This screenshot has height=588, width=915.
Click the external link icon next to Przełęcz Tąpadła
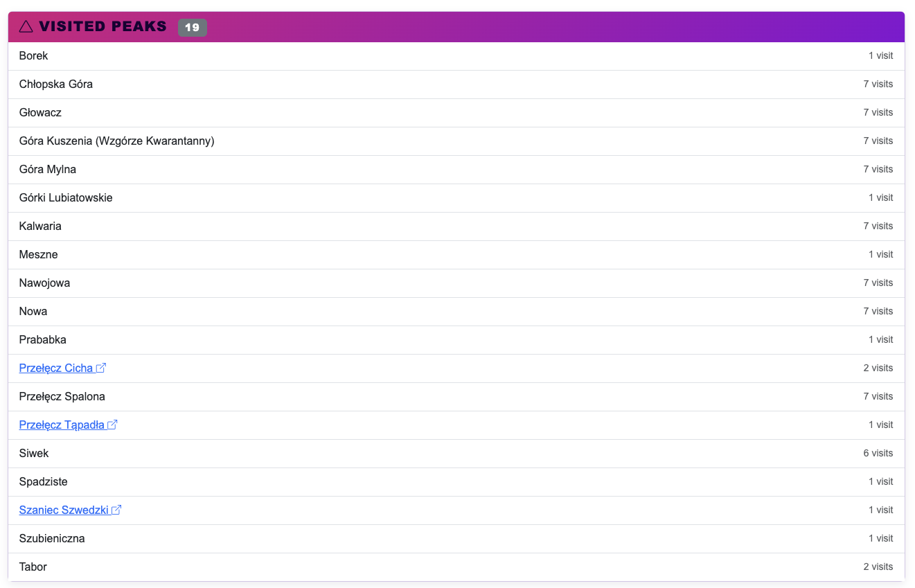(x=113, y=425)
